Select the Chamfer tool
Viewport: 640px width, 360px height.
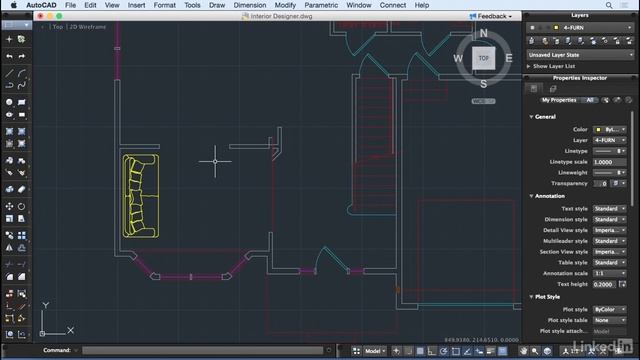click(x=22, y=277)
